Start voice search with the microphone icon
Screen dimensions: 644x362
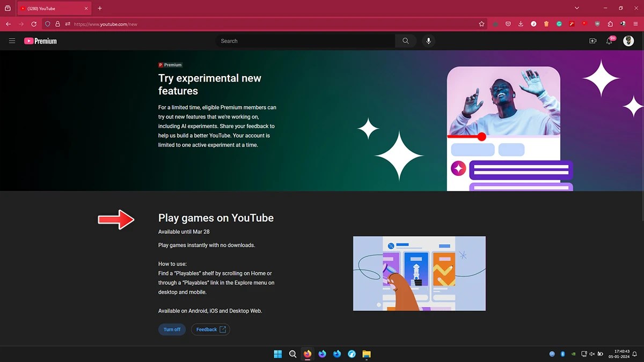(428, 41)
